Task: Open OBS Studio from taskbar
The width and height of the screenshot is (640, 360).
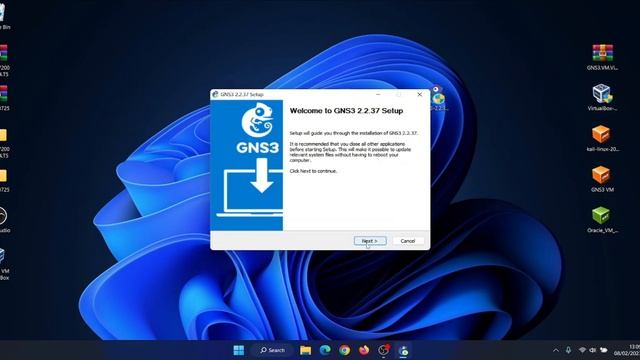Action: click(384, 350)
